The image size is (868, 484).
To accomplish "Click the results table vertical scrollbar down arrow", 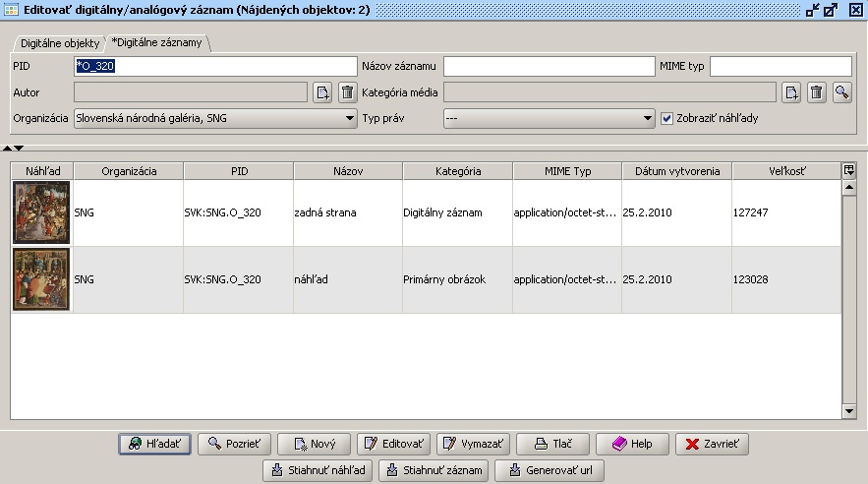I will point(849,410).
